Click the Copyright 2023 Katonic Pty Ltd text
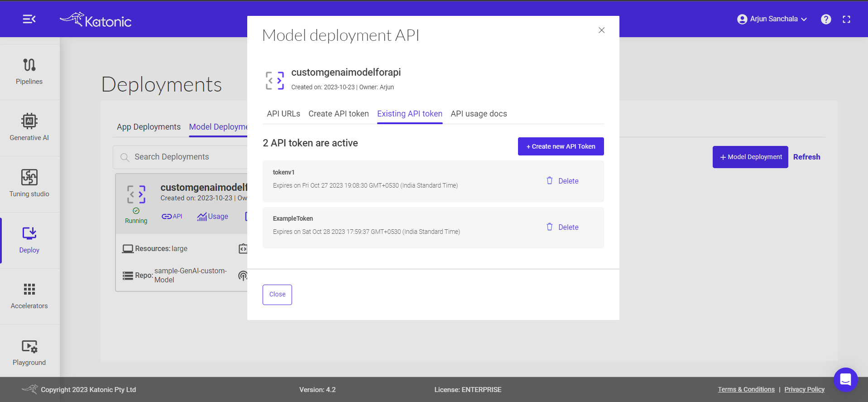This screenshot has height=402, width=868. pos(88,390)
